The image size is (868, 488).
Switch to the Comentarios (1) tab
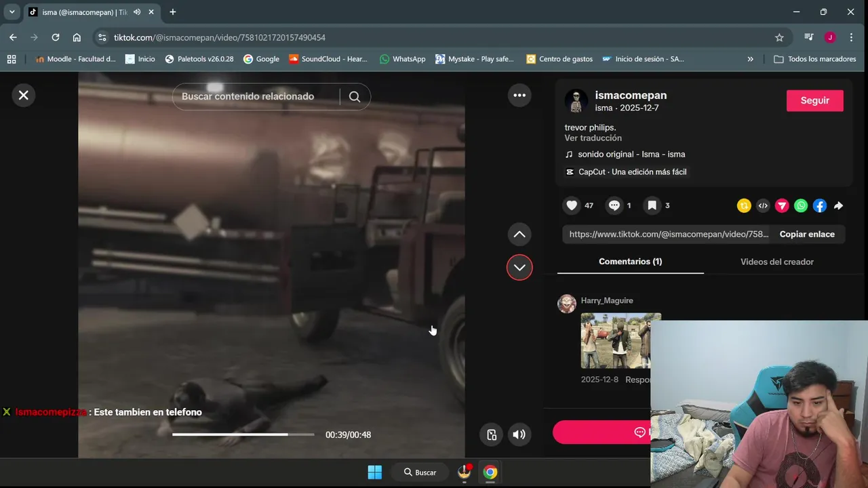tap(630, 261)
